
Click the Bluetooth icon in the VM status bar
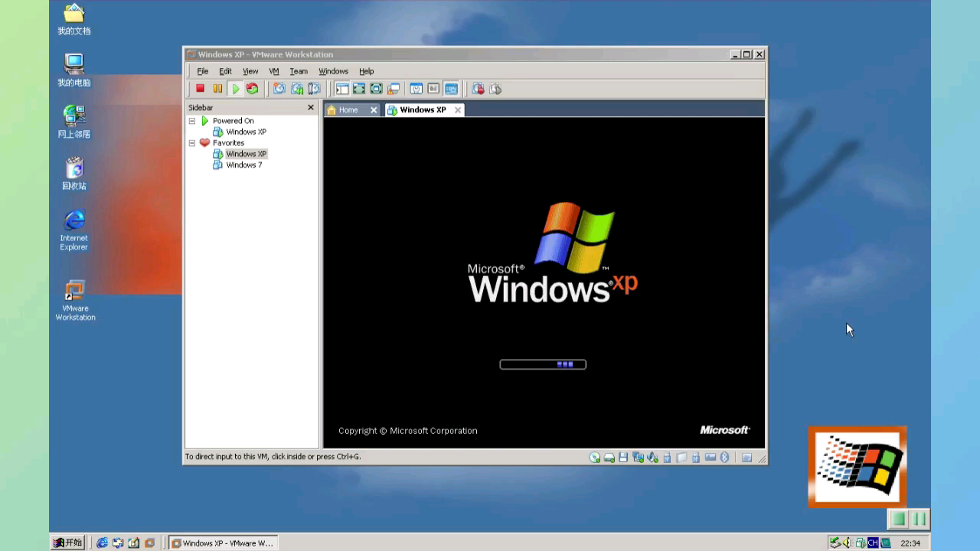(724, 457)
